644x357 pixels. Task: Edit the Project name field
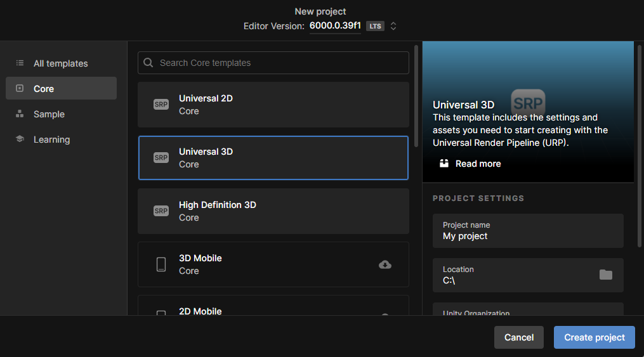point(528,231)
